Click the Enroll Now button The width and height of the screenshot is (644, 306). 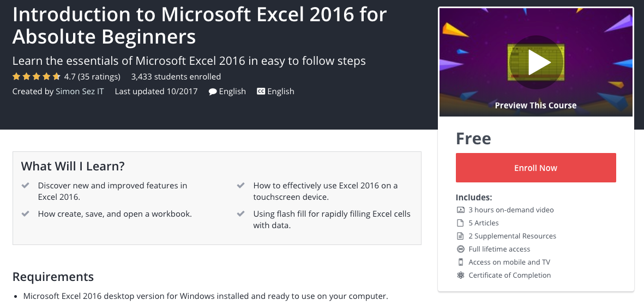(535, 168)
